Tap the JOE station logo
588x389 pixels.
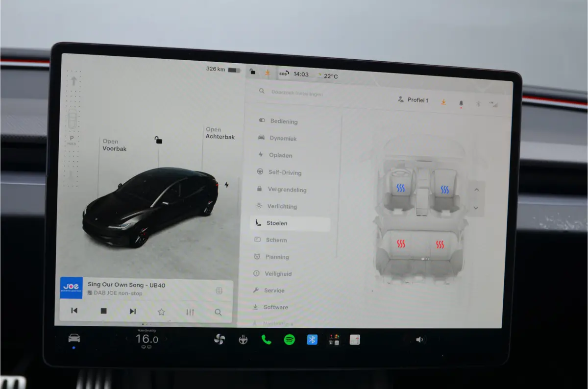click(x=71, y=288)
